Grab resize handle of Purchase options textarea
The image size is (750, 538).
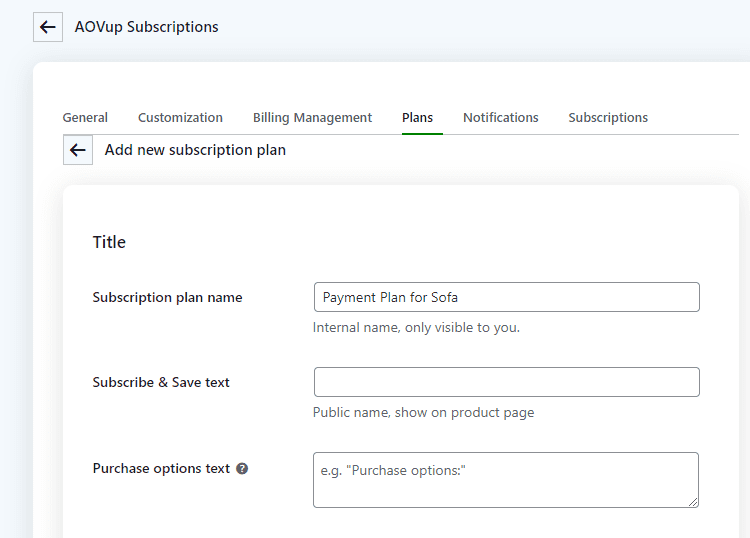pos(693,502)
